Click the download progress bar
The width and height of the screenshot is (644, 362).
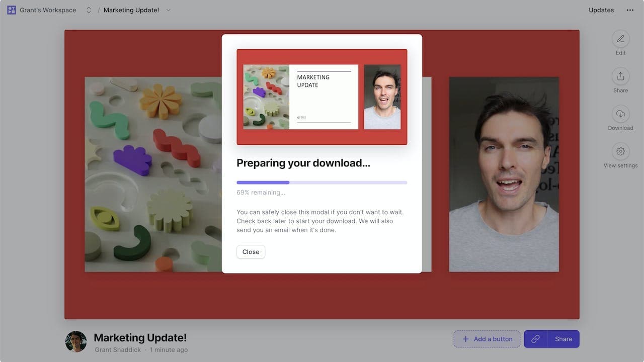point(322,183)
